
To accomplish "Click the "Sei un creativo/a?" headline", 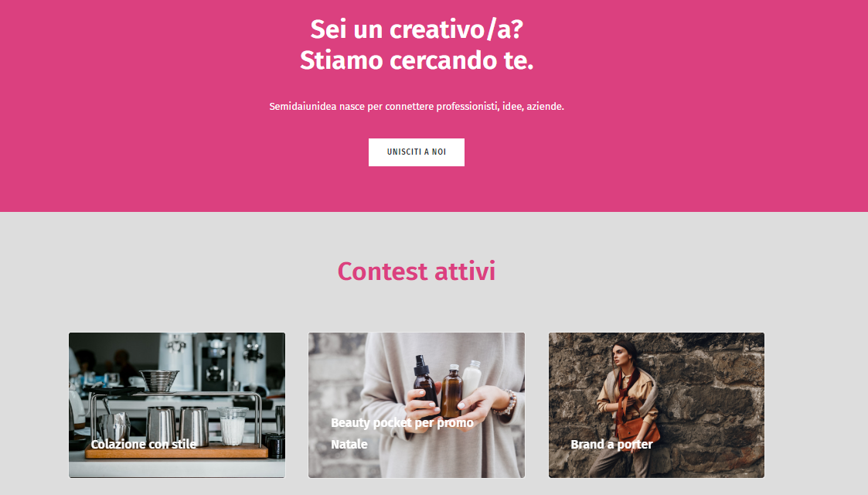I will pyautogui.click(x=417, y=29).
